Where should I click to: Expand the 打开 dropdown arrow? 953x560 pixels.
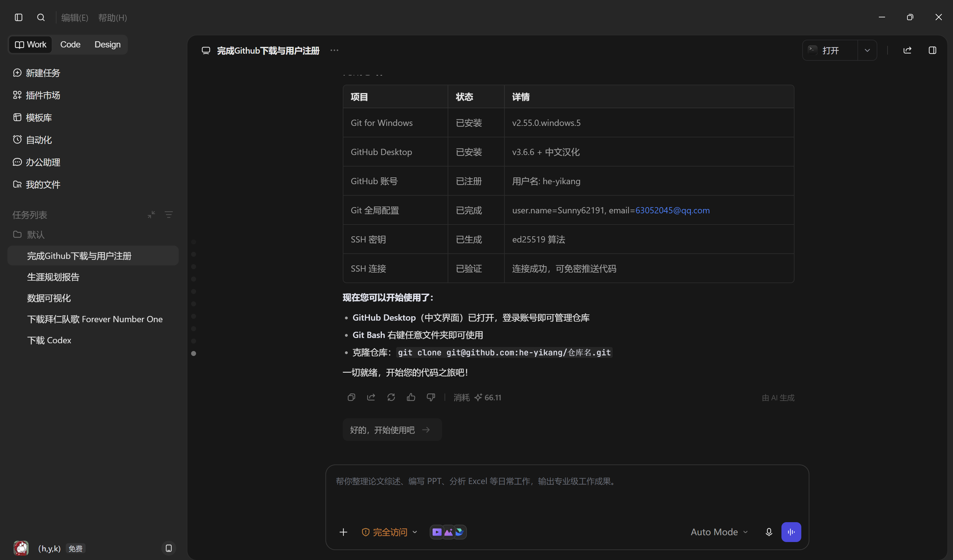click(867, 50)
